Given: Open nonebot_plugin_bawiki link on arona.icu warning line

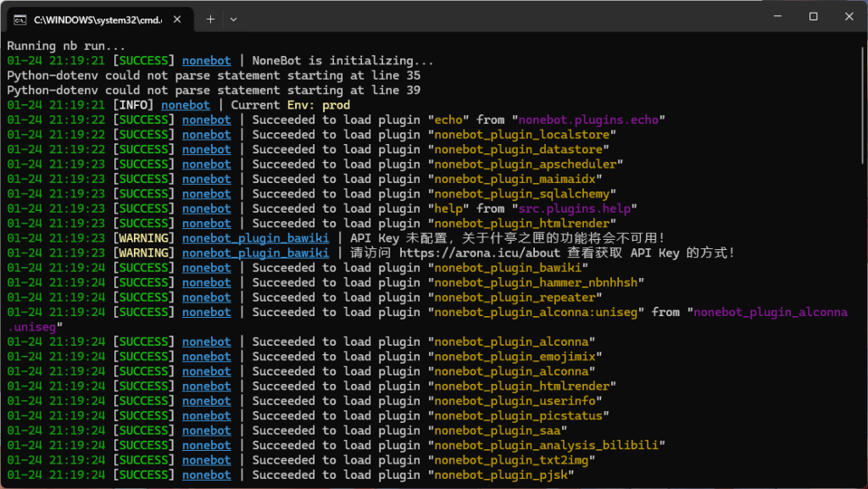Looking at the screenshot, I should click(x=255, y=253).
